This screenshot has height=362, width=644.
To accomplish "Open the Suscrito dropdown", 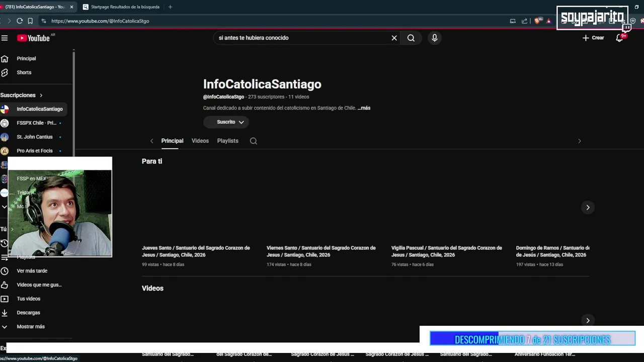I will pos(226,122).
